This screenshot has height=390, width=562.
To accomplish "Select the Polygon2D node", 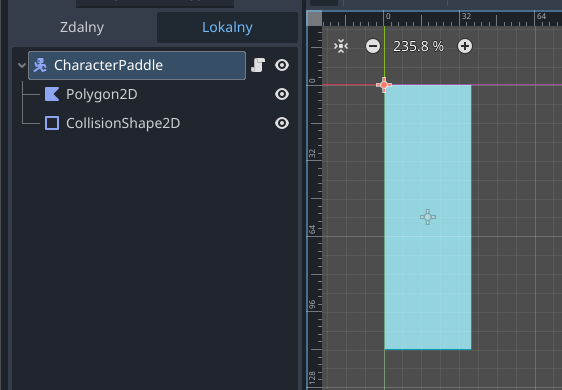I will [101, 94].
